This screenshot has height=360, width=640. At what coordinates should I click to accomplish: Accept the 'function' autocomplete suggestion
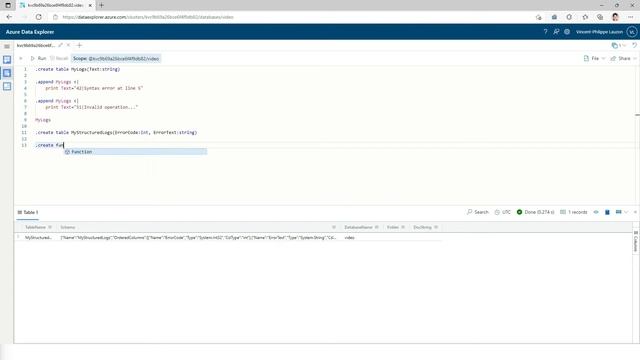136,152
